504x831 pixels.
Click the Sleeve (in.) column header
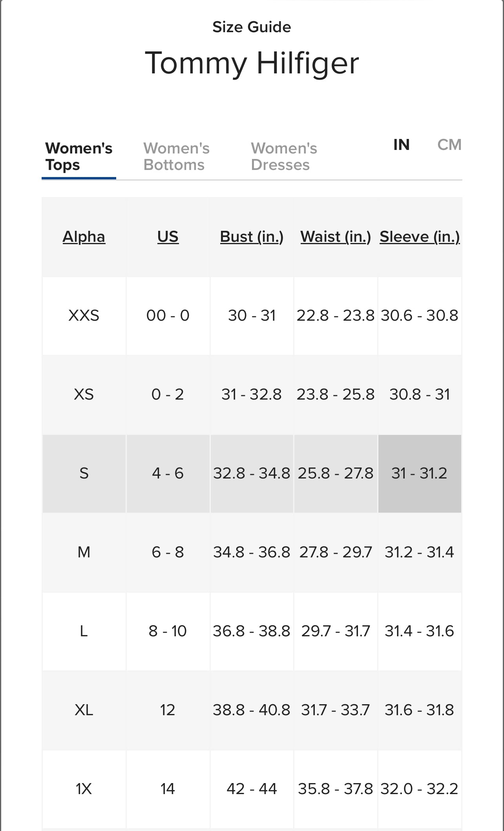(420, 237)
